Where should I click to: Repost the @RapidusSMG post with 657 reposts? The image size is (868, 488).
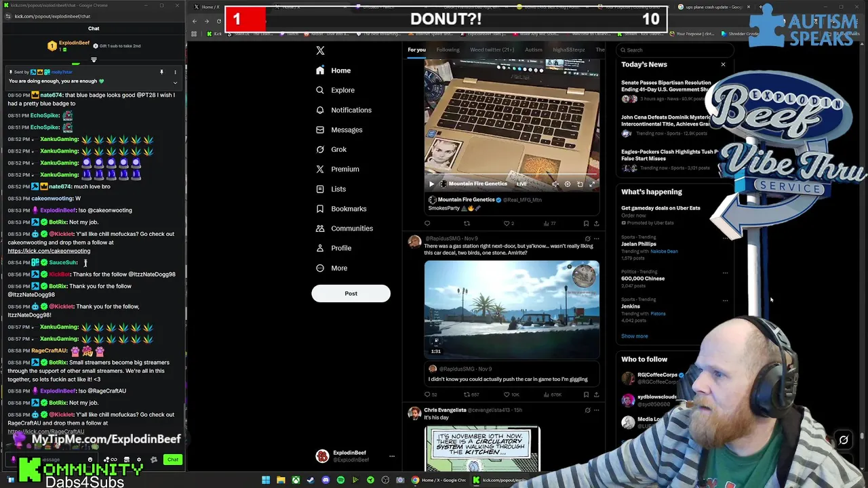[x=471, y=394]
